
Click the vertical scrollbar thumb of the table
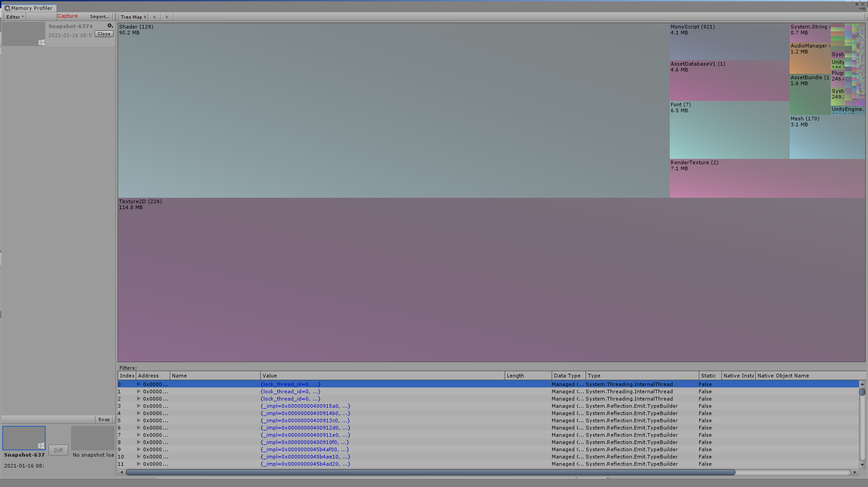click(862, 392)
